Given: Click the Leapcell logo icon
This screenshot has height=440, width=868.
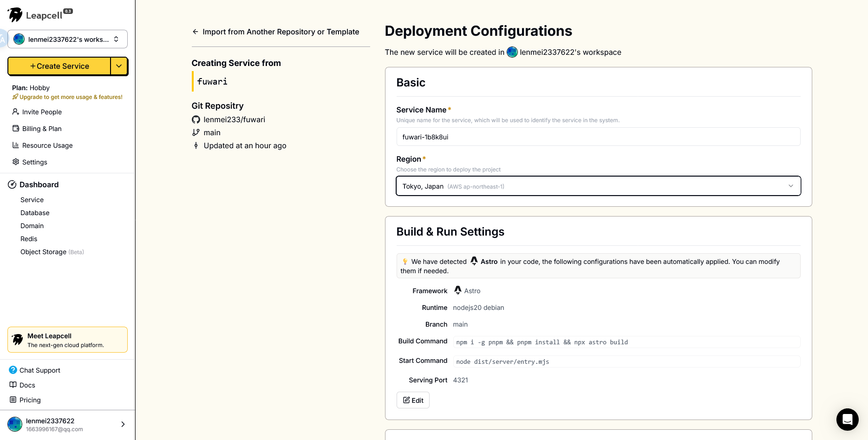Looking at the screenshot, I should 15,15.
